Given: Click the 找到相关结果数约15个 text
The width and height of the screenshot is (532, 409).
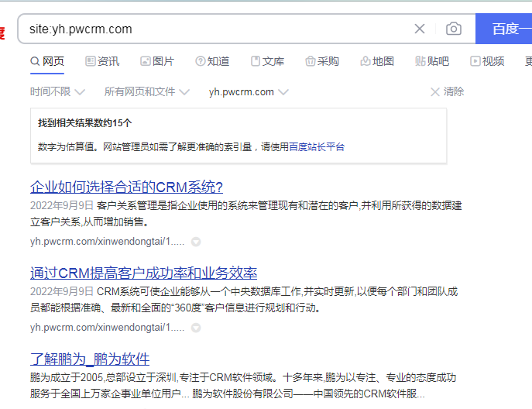Looking at the screenshot, I should [85, 123].
